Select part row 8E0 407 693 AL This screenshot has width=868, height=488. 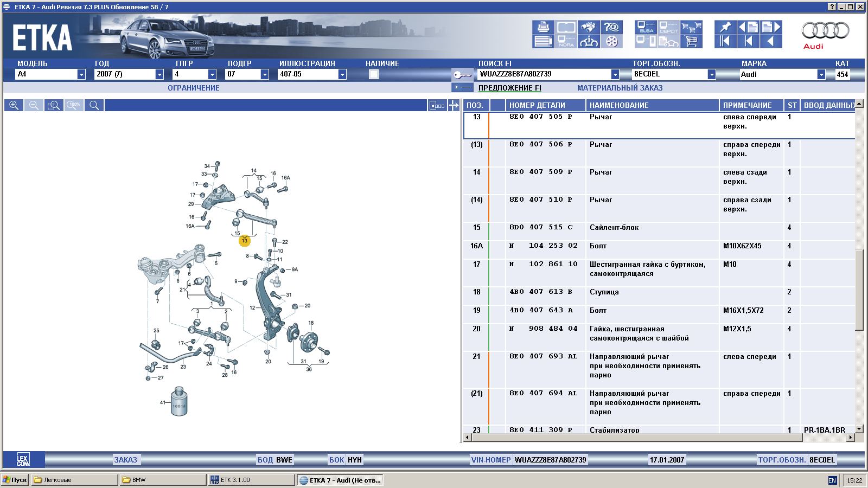click(x=659, y=370)
